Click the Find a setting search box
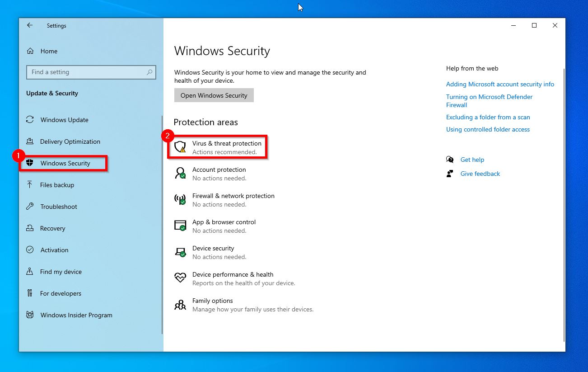 coord(91,72)
